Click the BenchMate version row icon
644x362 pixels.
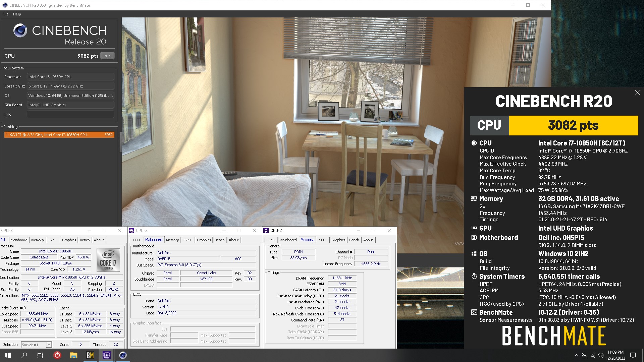[x=474, y=312]
